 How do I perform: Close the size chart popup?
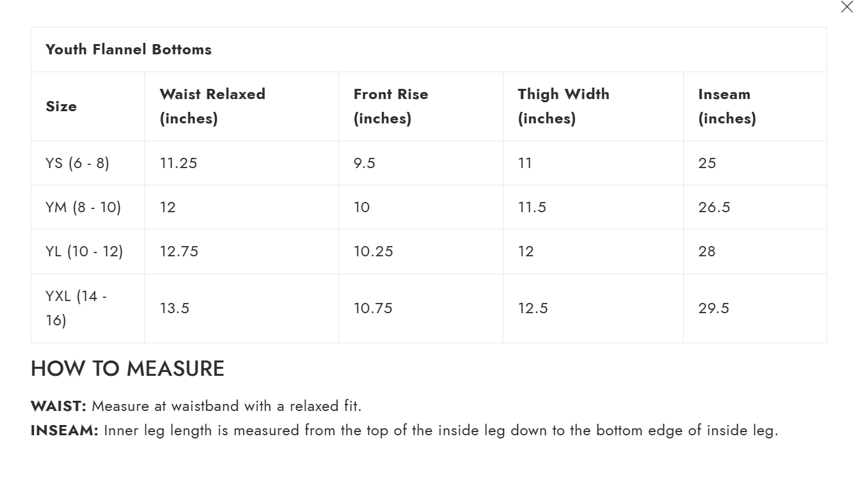[x=846, y=7]
